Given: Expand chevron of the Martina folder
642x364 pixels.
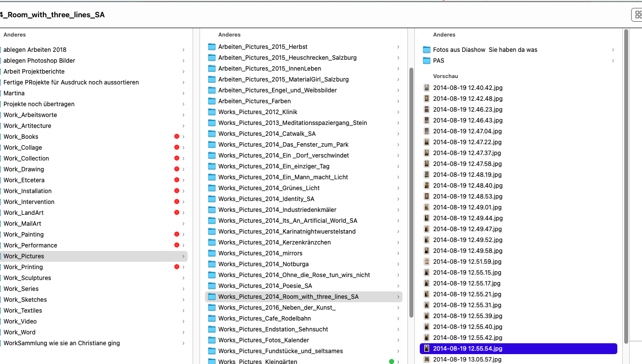Looking at the screenshot, I should (x=184, y=93).
